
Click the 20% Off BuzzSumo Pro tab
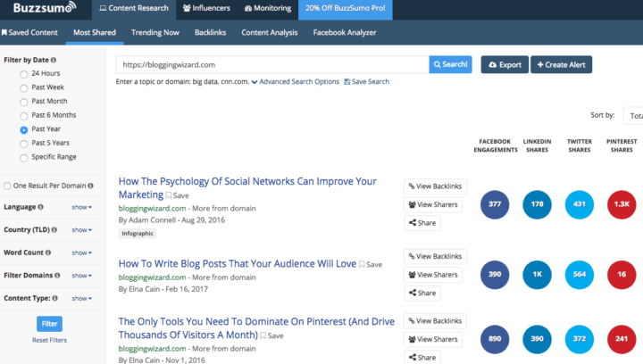pyautogui.click(x=346, y=8)
